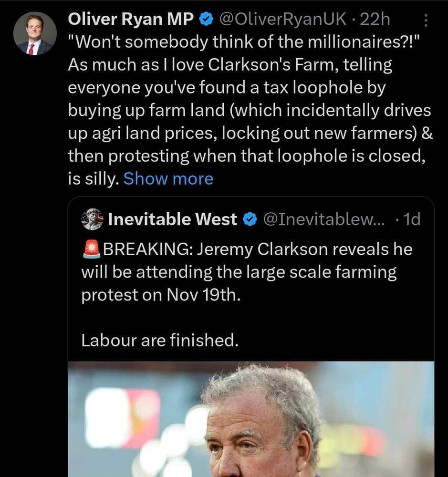Open the quoted tweet's 1d timestamp
The image size is (448, 477).
click(x=411, y=219)
